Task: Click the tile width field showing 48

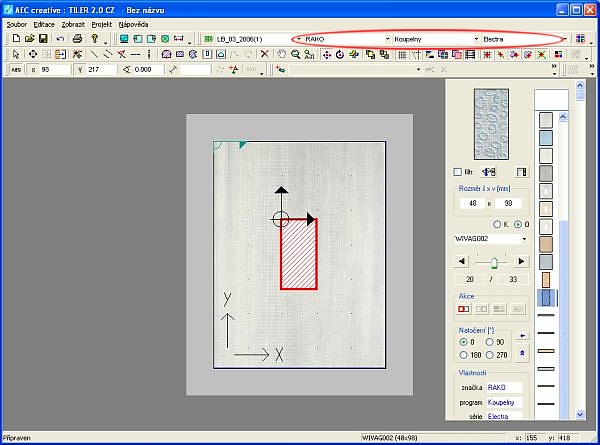Action: 473,204
